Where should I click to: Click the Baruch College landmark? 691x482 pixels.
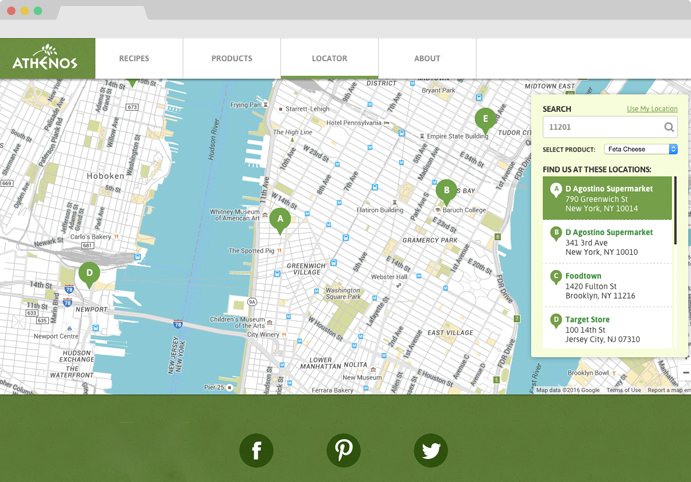coord(461,210)
